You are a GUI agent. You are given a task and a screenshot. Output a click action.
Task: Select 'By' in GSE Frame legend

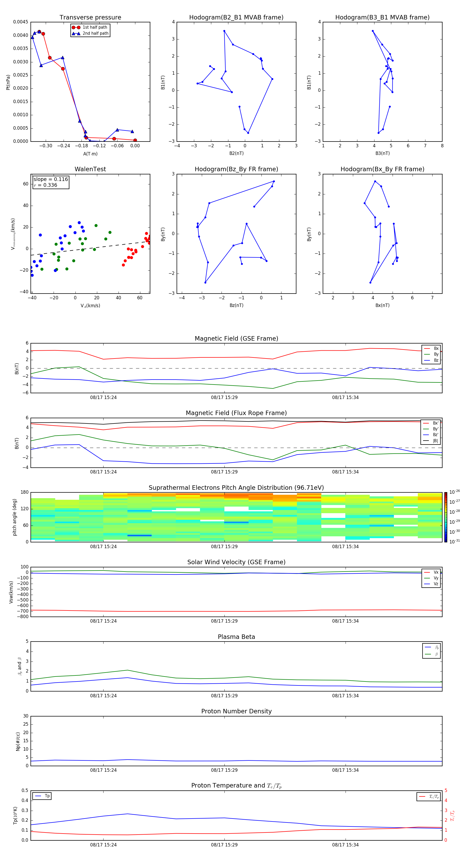coord(431,354)
